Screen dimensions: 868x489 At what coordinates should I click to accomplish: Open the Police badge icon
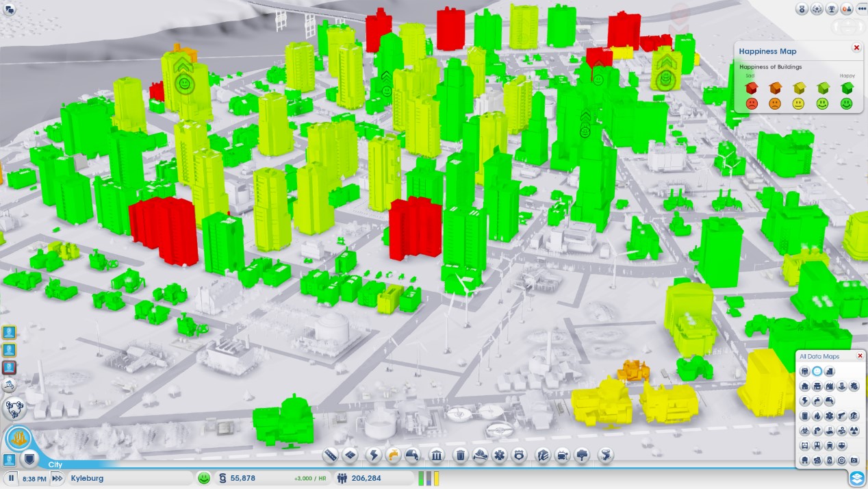click(519, 455)
